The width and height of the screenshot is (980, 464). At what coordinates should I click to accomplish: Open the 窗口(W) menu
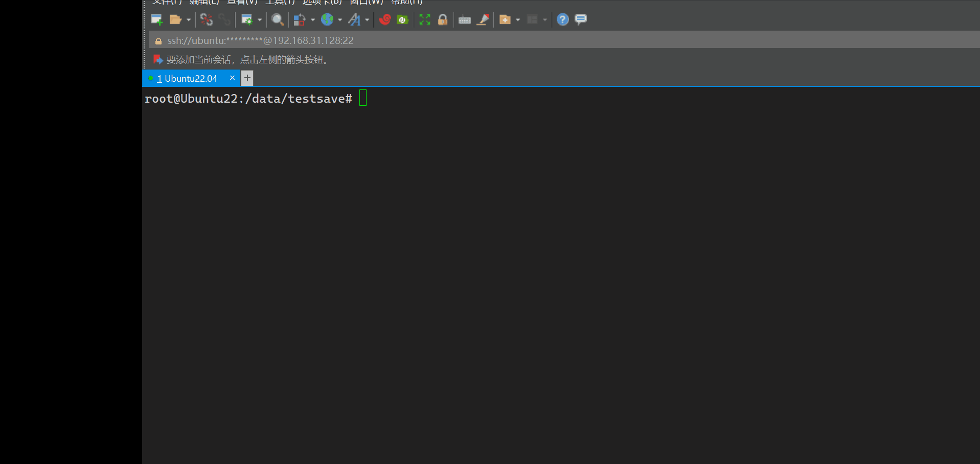pyautogui.click(x=366, y=2)
